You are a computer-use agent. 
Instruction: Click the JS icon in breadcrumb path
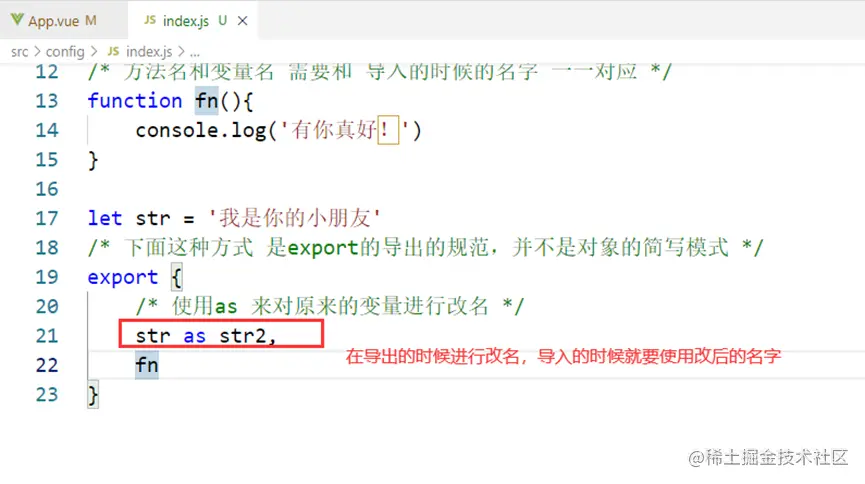tap(113, 51)
